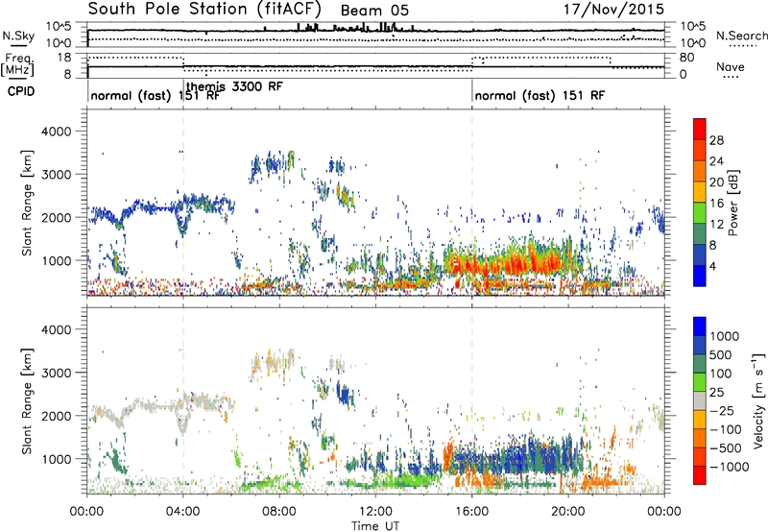This screenshot has width=768, height=532.
Task: Click the power colorbar tick '16'
Action: pos(716,204)
